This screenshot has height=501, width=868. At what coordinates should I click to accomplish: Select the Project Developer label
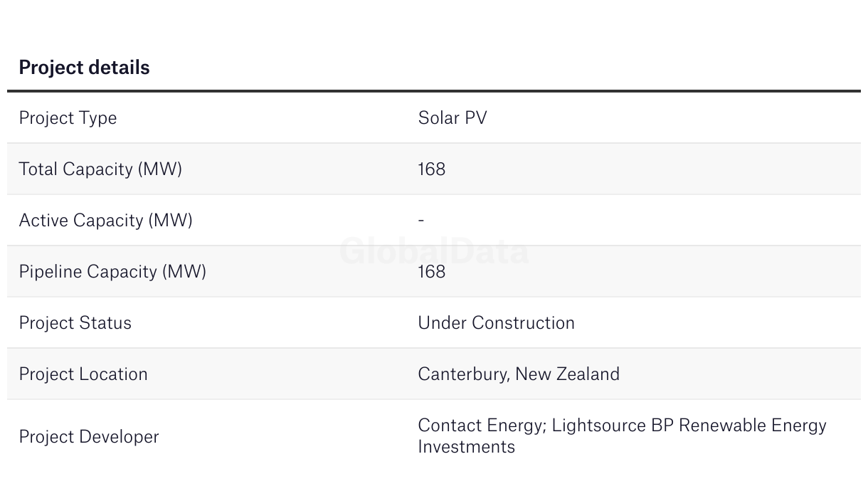[x=89, y=437]
